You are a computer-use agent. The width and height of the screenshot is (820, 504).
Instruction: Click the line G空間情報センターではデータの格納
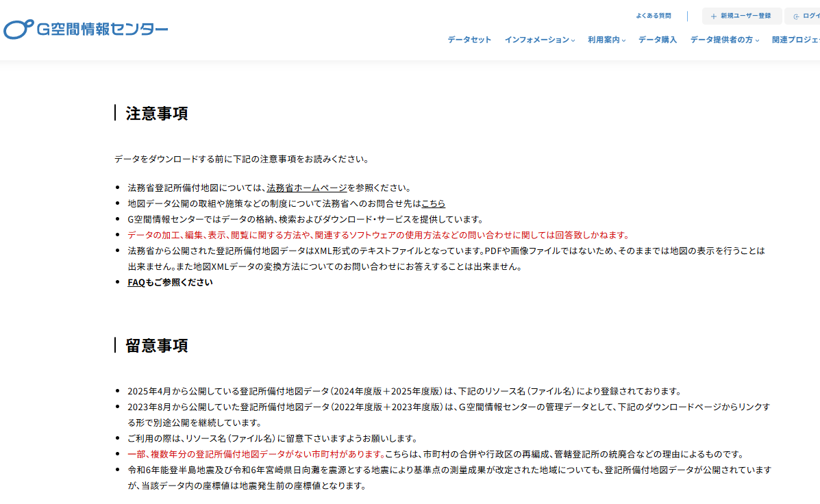pyautogui.click(x=306, y=219)
